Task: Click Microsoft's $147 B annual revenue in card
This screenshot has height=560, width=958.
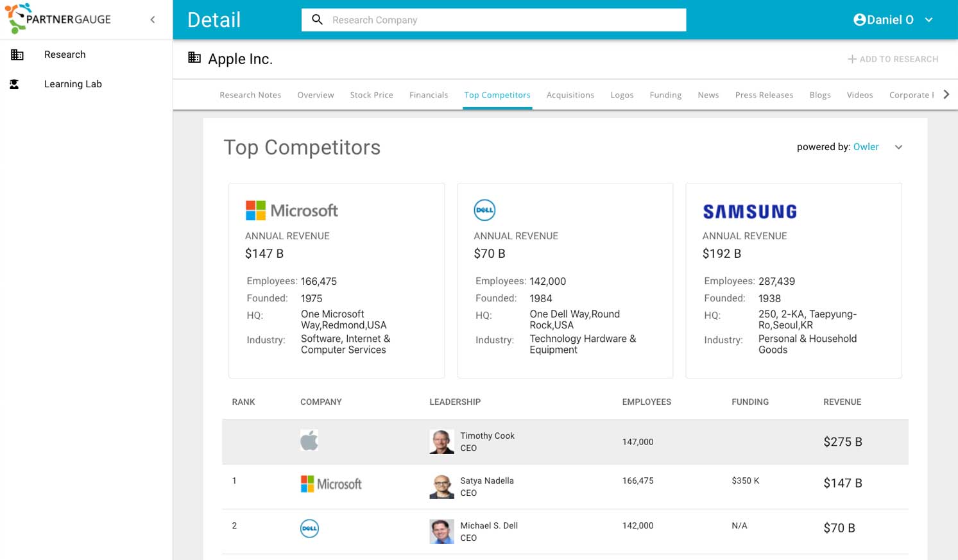Action: click(x=264, y=253)
